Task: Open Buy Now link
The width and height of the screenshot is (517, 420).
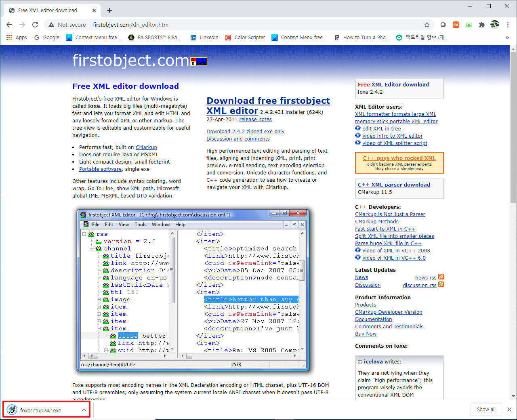Action: (x=366, y=334)
